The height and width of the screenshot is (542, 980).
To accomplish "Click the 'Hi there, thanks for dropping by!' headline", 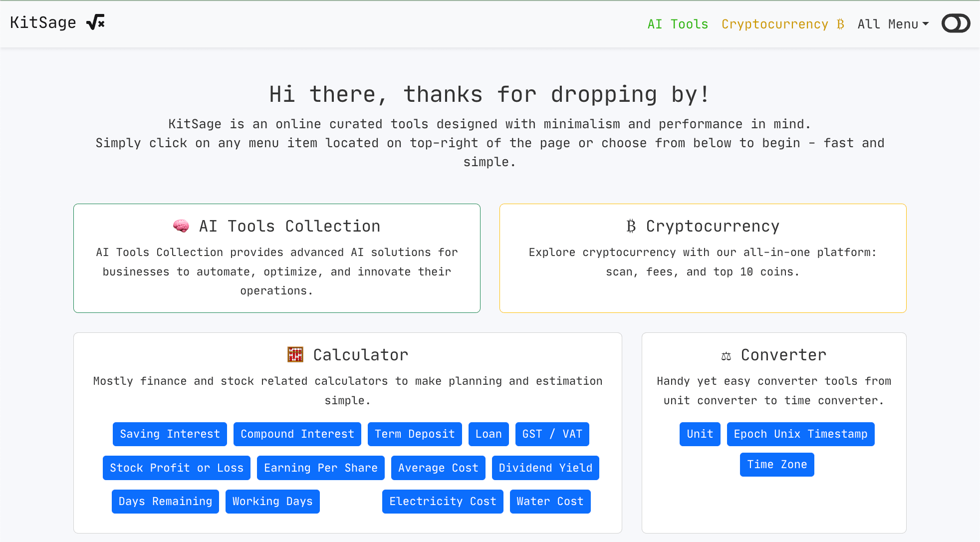I will (x=490, y=94).
